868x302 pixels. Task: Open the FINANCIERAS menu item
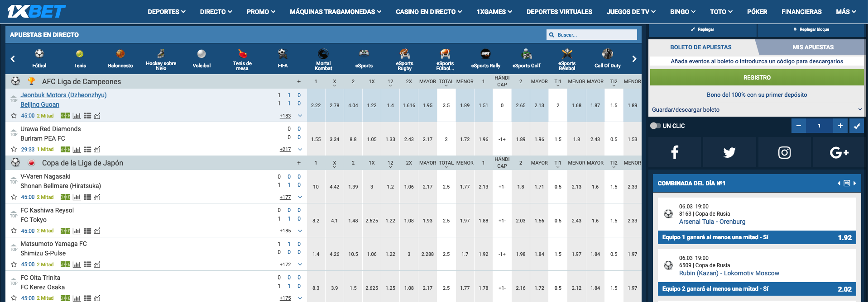[801, 12]
